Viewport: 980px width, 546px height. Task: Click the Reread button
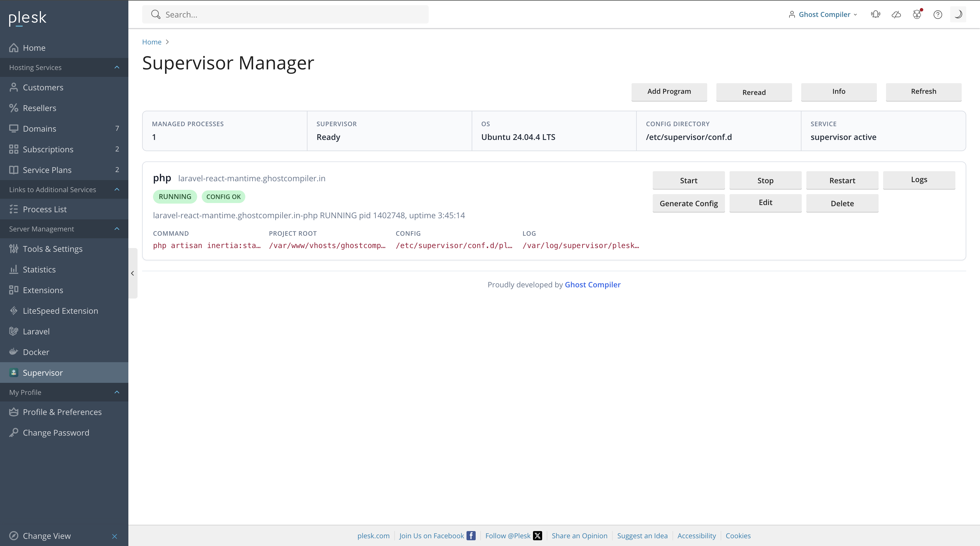[754, 92]
